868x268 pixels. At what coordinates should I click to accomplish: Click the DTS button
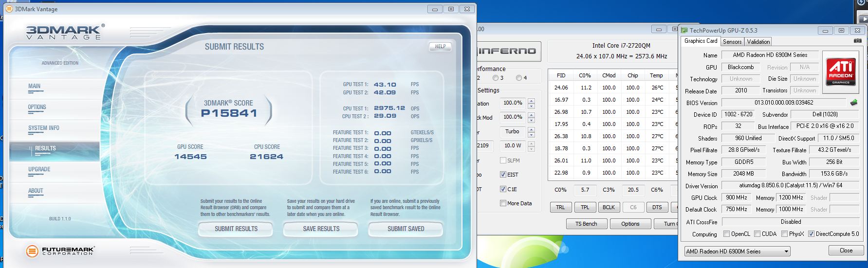point(657,207)
